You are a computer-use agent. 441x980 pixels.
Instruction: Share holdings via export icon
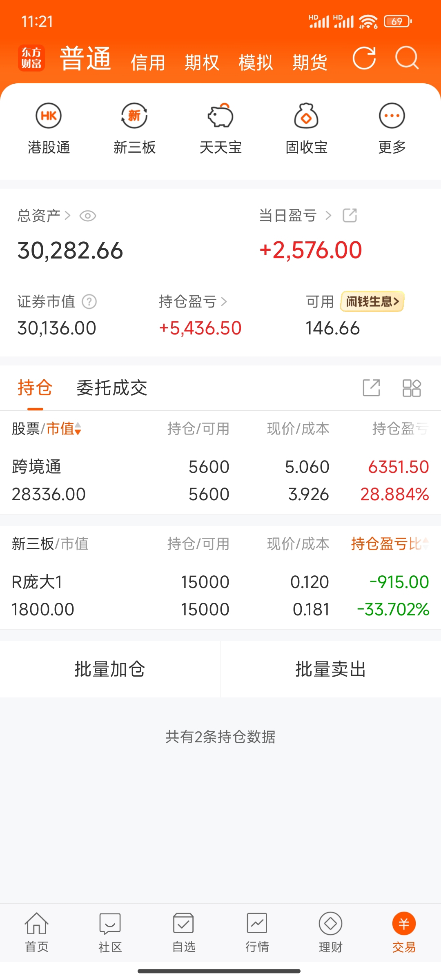371,388
